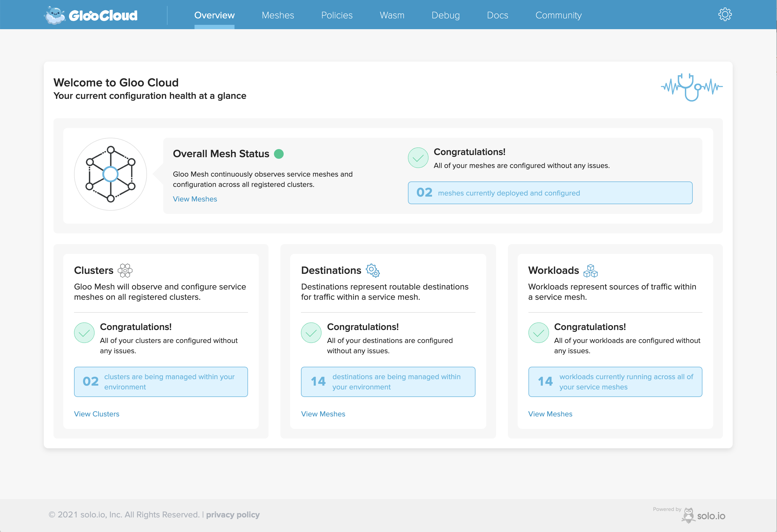The image size is (777, 532).
Task: Open the Debug tab
Action: (445, 15)
